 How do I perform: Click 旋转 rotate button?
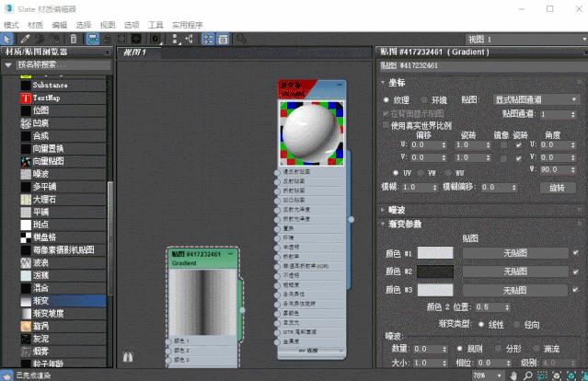point(558,188)
